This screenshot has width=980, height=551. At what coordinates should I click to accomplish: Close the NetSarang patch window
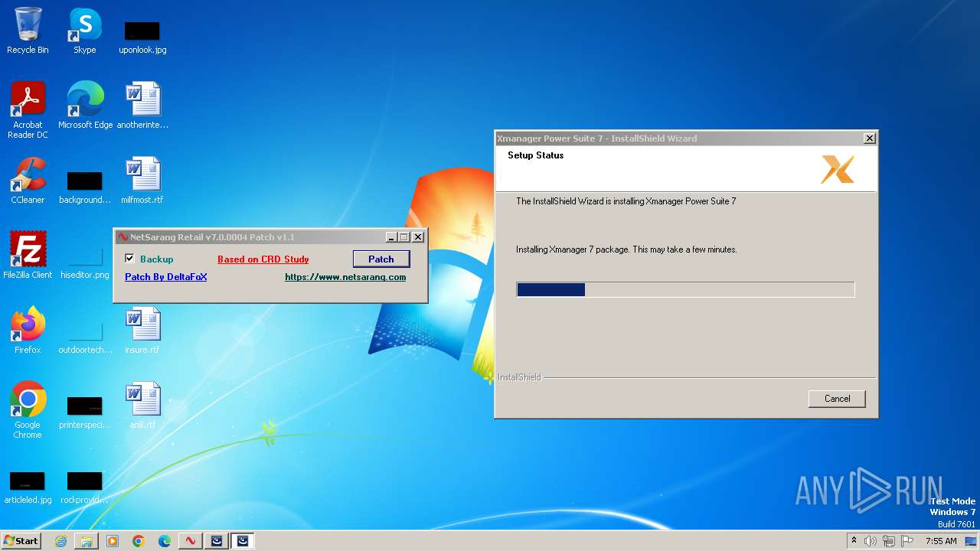tap(418, 237)
